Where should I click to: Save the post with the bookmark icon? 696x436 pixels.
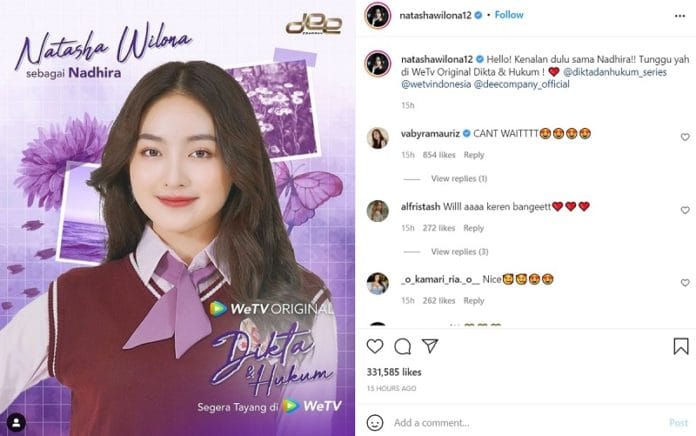coord(681,346)
